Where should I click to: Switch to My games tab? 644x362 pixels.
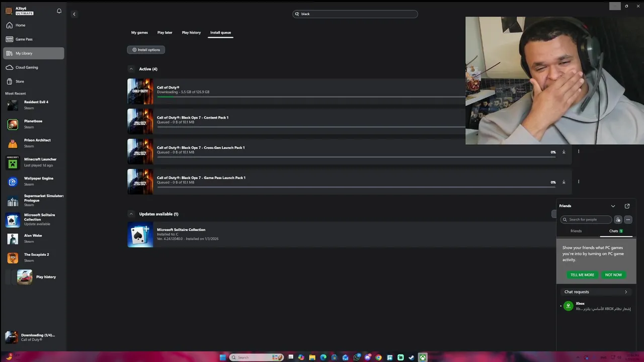(x=139, y=33)
